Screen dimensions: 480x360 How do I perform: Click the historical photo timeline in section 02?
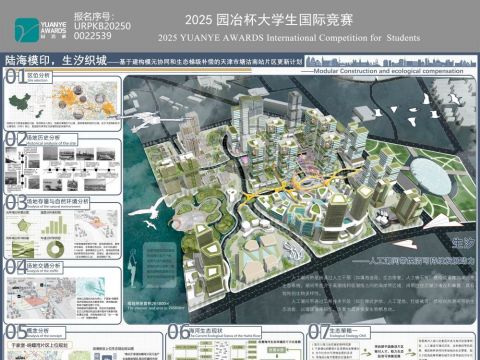[63, 169]
